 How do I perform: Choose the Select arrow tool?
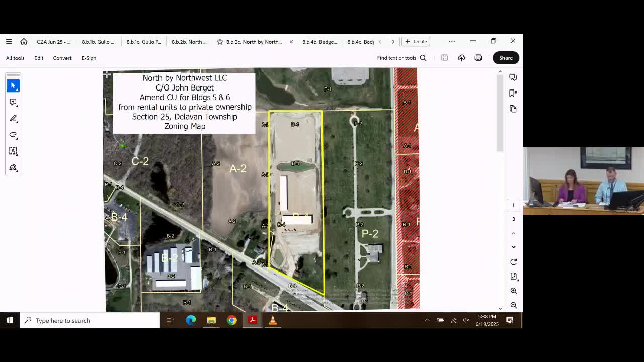click(13, 86)
